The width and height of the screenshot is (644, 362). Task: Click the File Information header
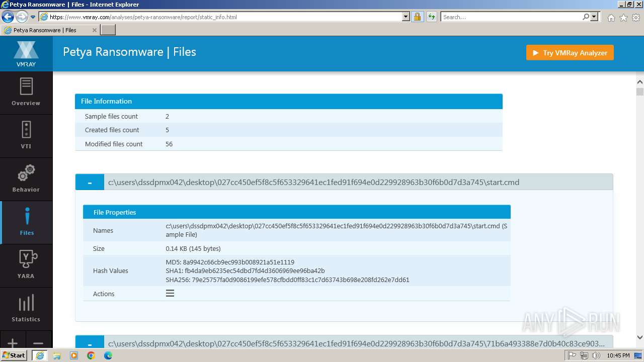coord(289,101)
